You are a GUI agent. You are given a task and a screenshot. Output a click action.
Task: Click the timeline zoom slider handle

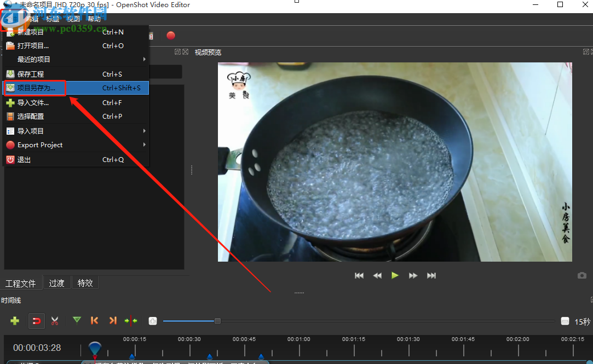tap(217, 321)
